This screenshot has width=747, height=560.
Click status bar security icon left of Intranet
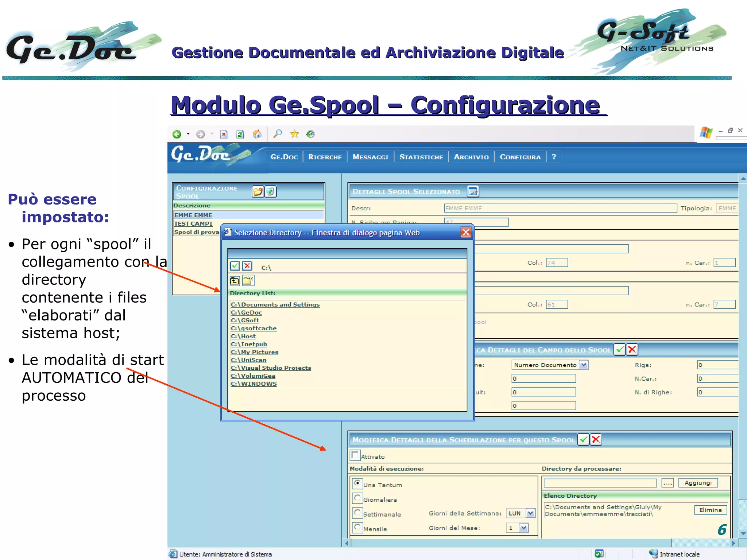click(x=599, y=554)
